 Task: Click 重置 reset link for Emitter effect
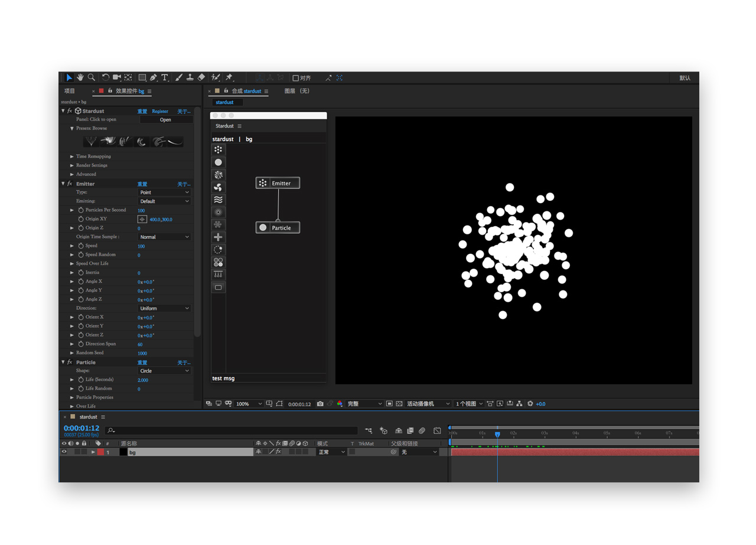pos(142,184)
